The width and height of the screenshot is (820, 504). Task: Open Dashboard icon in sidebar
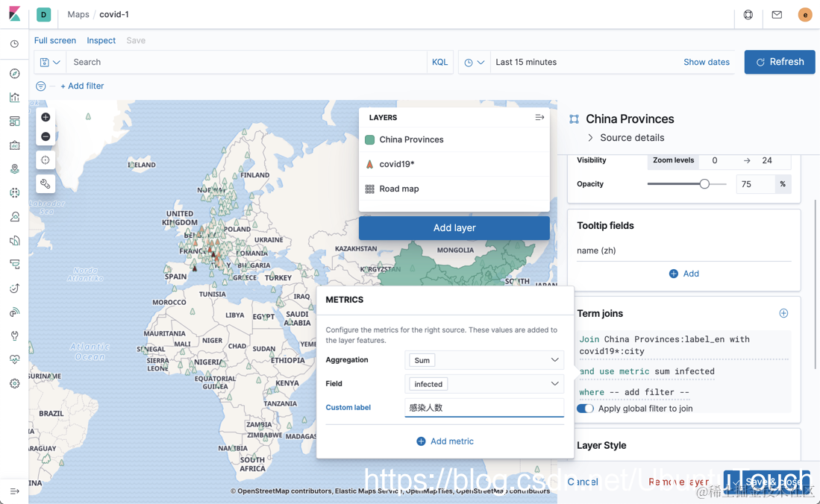click(x=15, y=122)
